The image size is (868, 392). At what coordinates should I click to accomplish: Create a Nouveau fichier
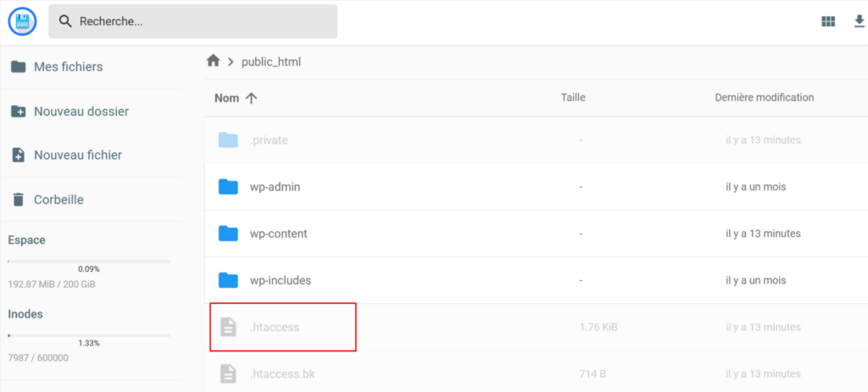click(77, 155)
